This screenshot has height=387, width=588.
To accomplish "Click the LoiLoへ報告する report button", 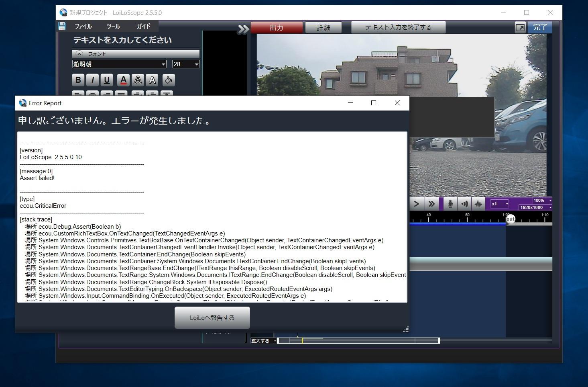I will click(212, 317).
